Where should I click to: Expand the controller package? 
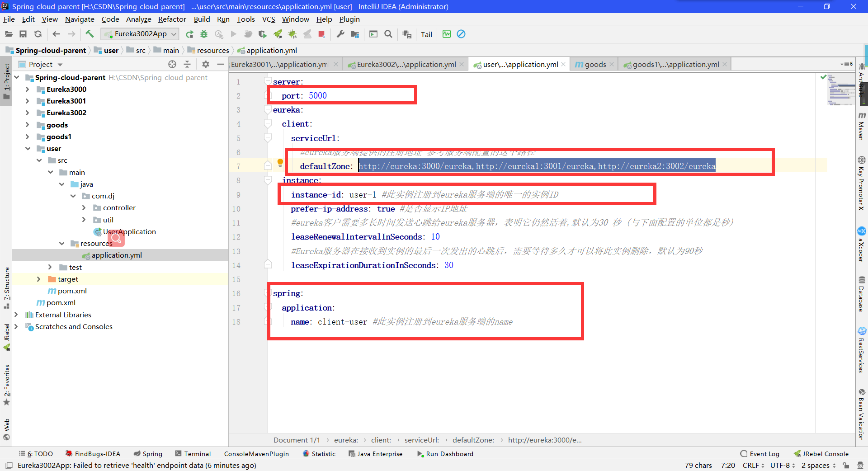click(x=84, y=207)
